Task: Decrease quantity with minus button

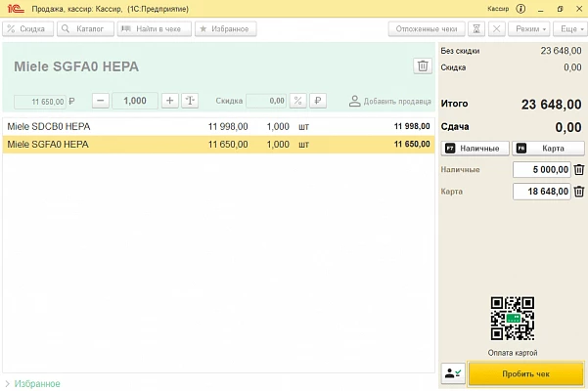Action: 100,101
